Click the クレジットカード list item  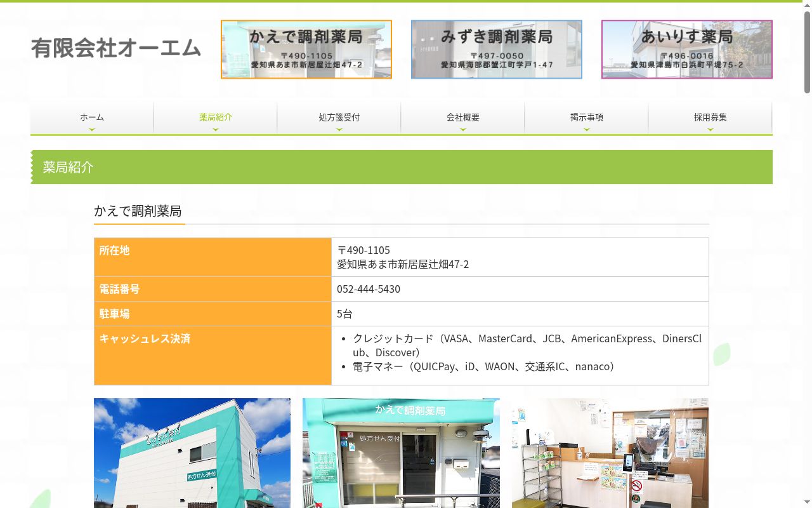point(527,345)
